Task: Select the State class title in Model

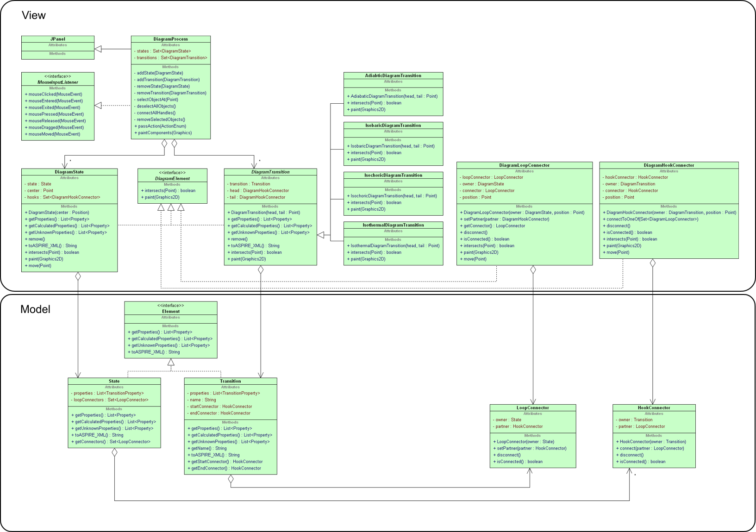Action: pos(114,381)
